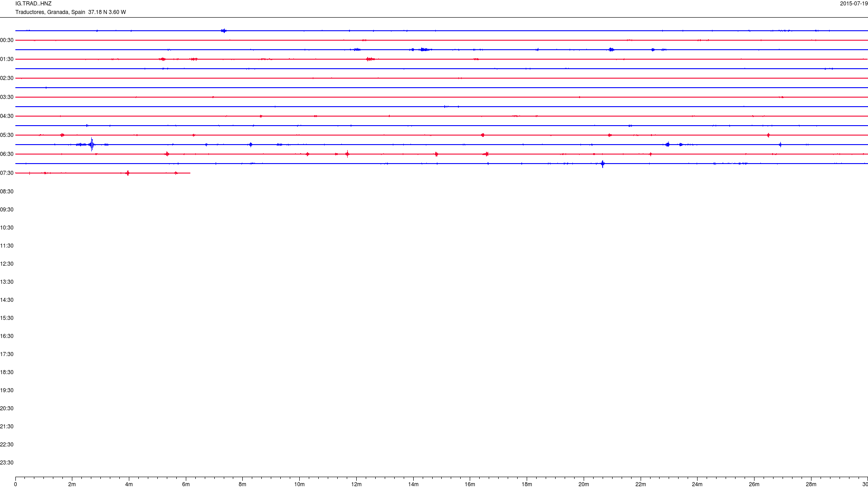
Task: Select the 19:30 time row label
Action: click(x=7, y=390)
